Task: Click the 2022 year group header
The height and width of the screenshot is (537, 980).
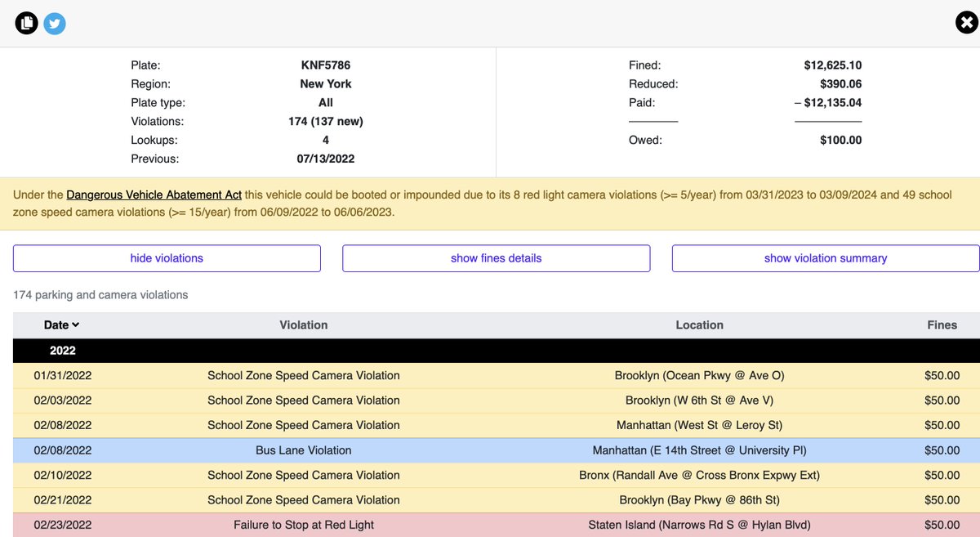Action: pyautogui.click(x=497, y=351)
